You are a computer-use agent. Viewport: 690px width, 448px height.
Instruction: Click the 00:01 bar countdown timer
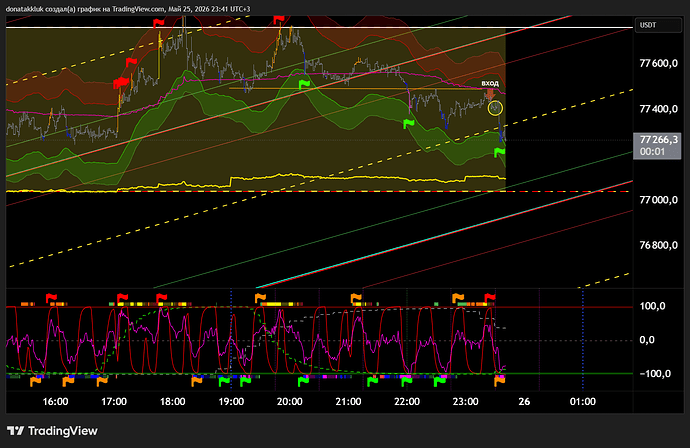pos(652,152)
